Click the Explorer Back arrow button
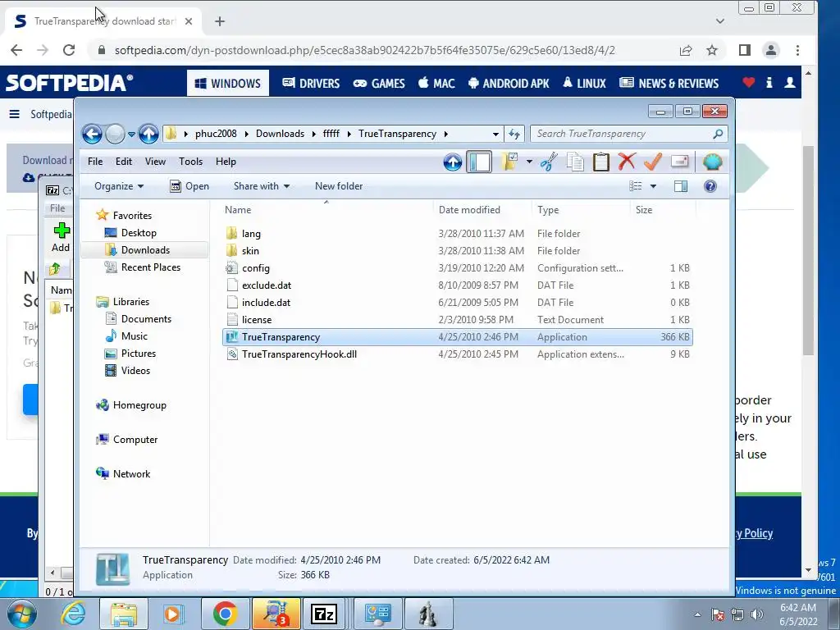 92,134
